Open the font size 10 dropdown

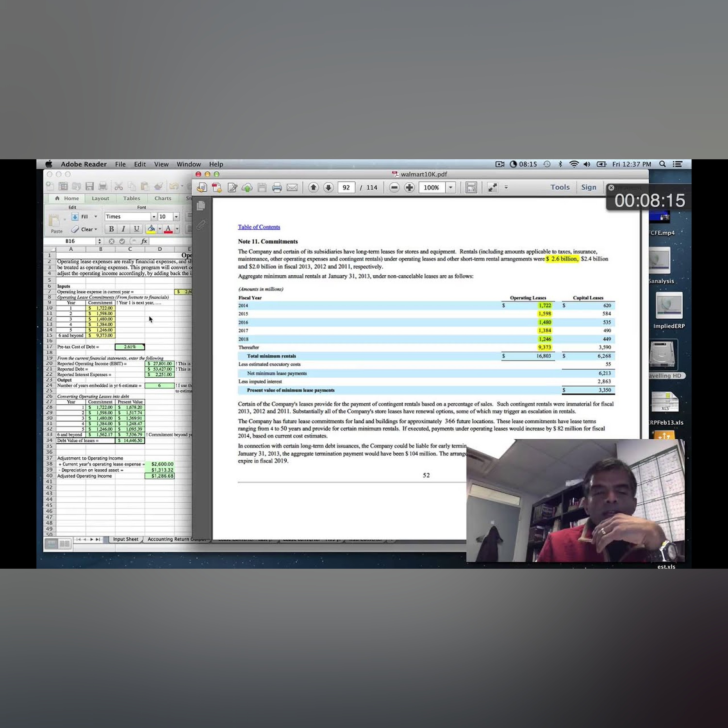(176, 217)
